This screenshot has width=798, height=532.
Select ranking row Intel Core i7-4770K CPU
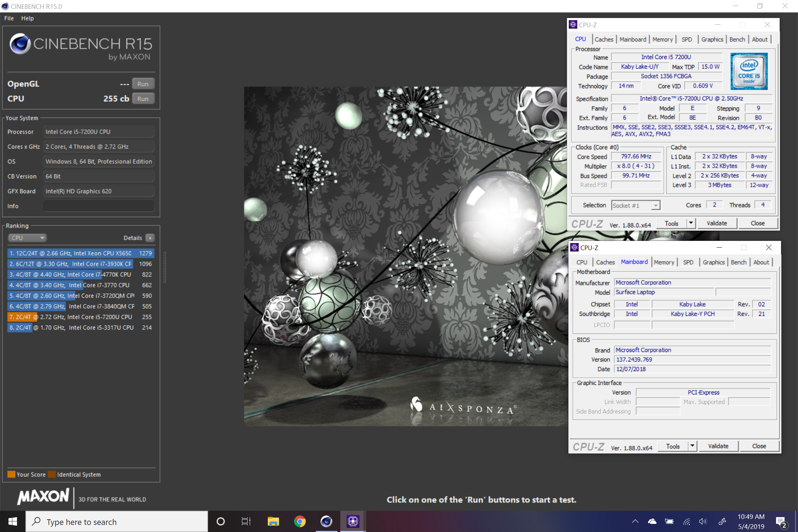[81, 274]
